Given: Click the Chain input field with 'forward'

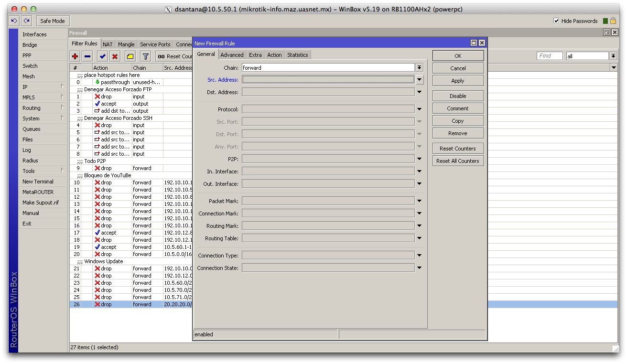Looking at the screenshot, I should [328, 68].
